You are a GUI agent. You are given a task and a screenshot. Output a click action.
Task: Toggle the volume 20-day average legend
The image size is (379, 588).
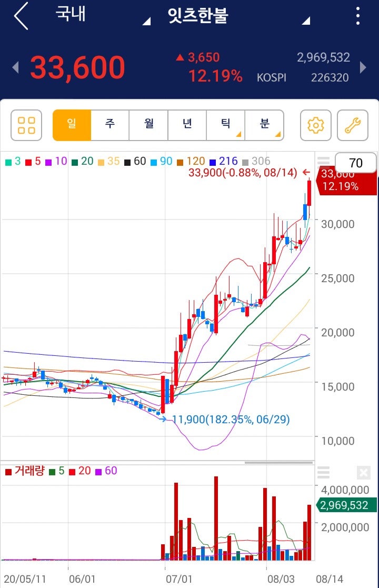80,471
